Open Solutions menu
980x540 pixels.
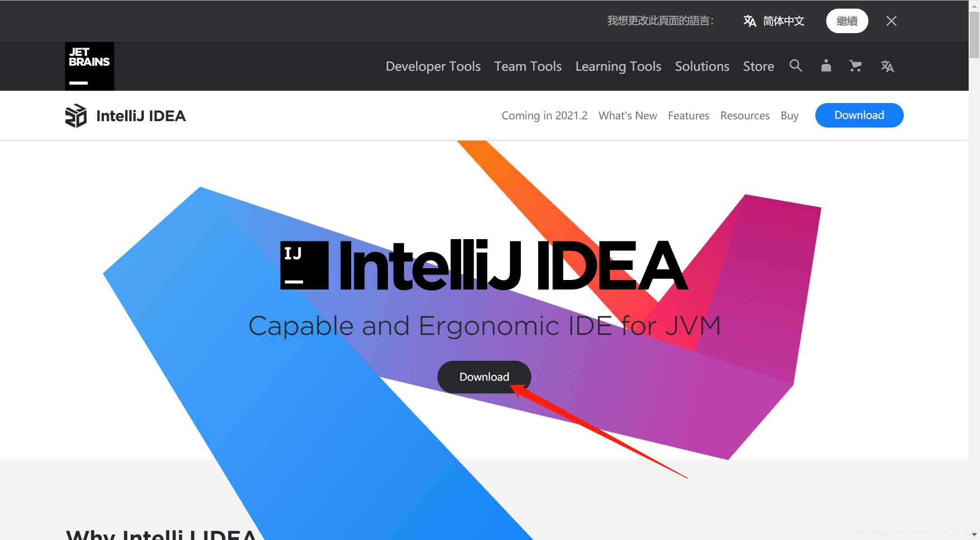[702, 66]
